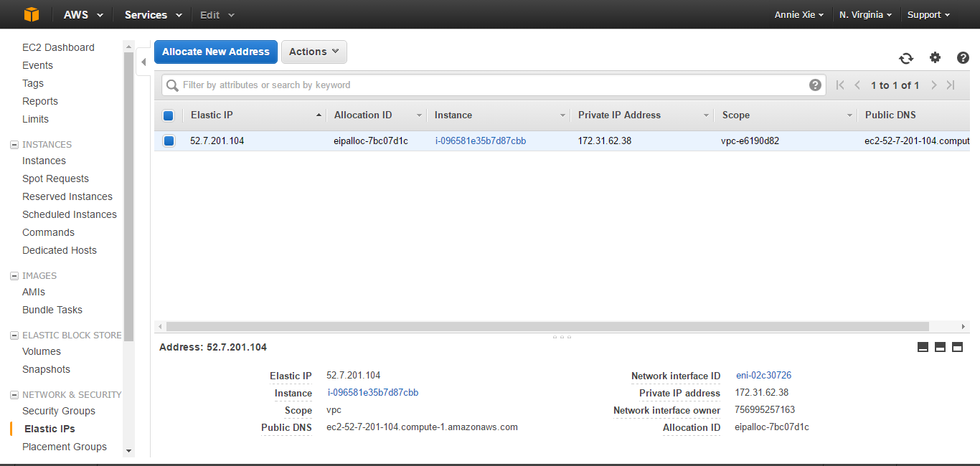Open the N. Virginia region selector
Viewport: 980px width, 466px height.
[865, 14]
